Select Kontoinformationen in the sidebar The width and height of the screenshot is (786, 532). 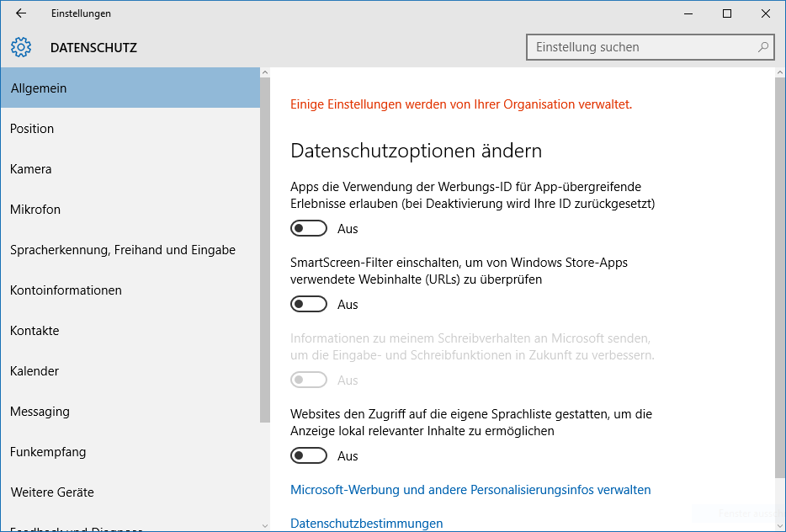pos(66,290)
